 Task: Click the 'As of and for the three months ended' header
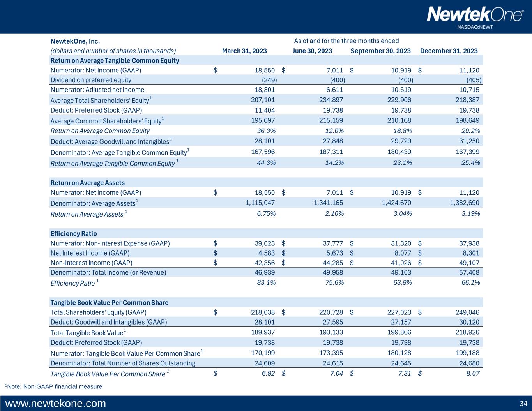[x=346, y=41]
